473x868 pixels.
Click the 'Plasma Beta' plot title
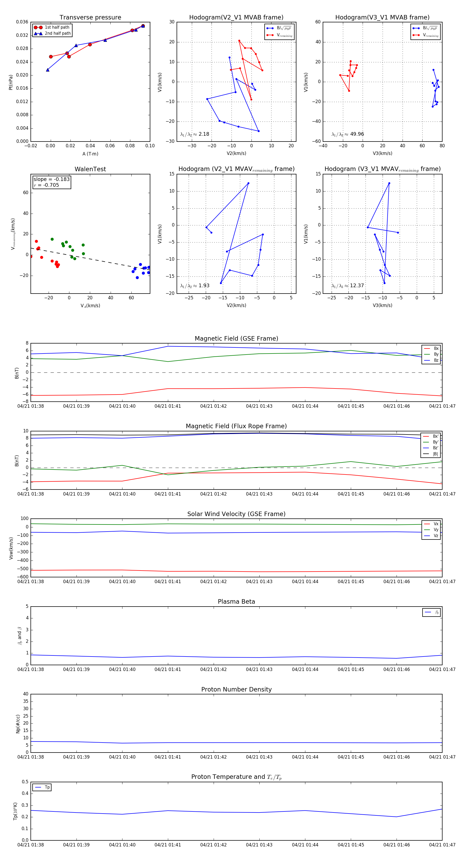click(x=236, y=602)
